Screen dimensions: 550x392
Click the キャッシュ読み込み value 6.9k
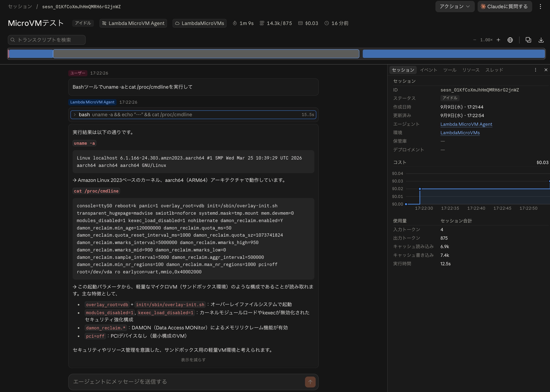[x=445, y=247]
